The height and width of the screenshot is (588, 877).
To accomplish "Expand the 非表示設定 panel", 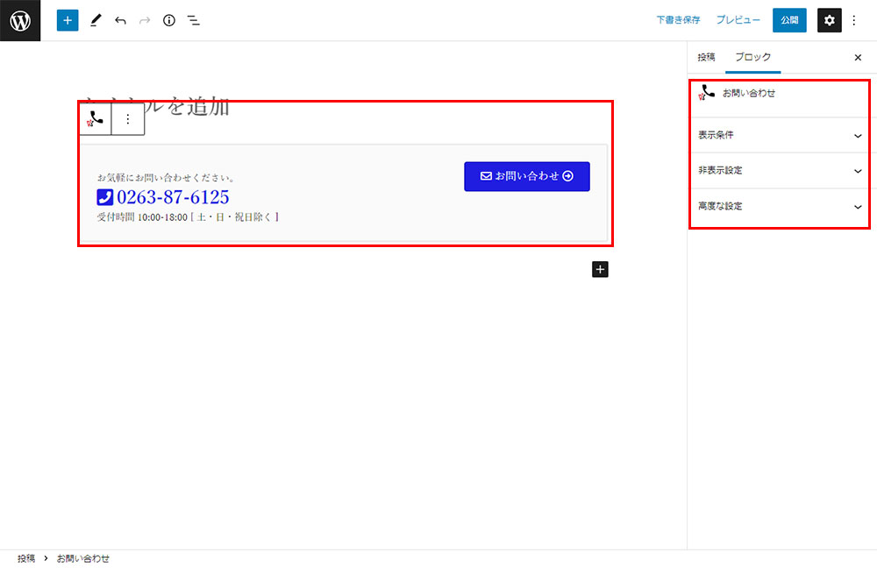I will click(780, 171).
